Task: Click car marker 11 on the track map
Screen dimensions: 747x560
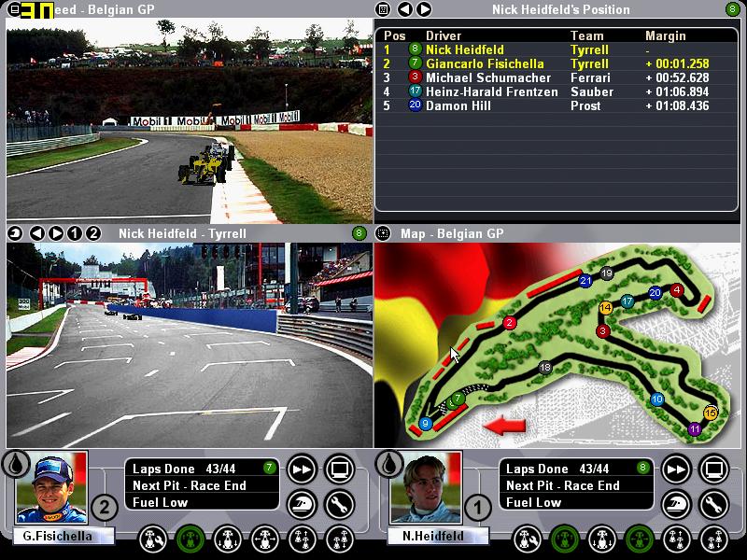Action: [x=695, y=429]
